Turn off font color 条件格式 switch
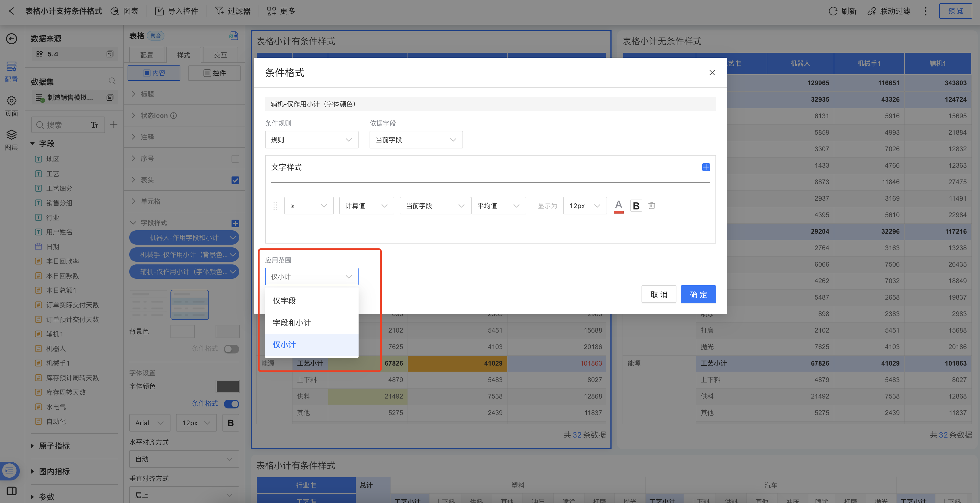Viewport: 980px width, 503px height. point(231,404)
